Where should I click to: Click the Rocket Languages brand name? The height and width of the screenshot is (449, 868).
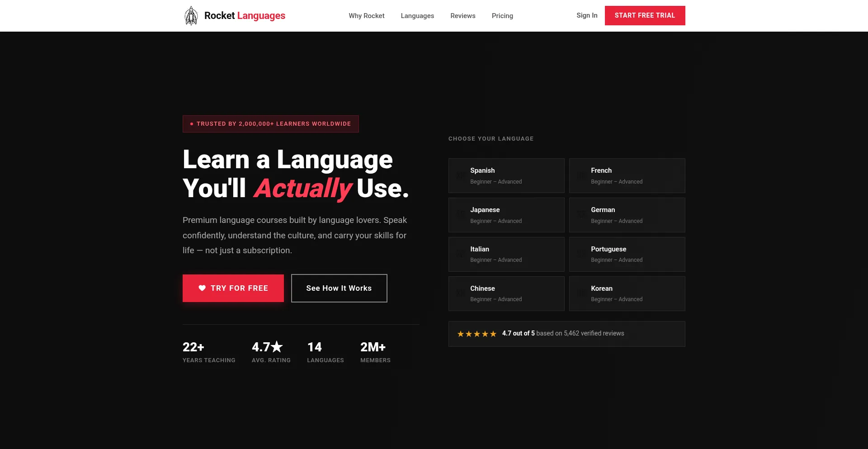[x=245, y=16]
